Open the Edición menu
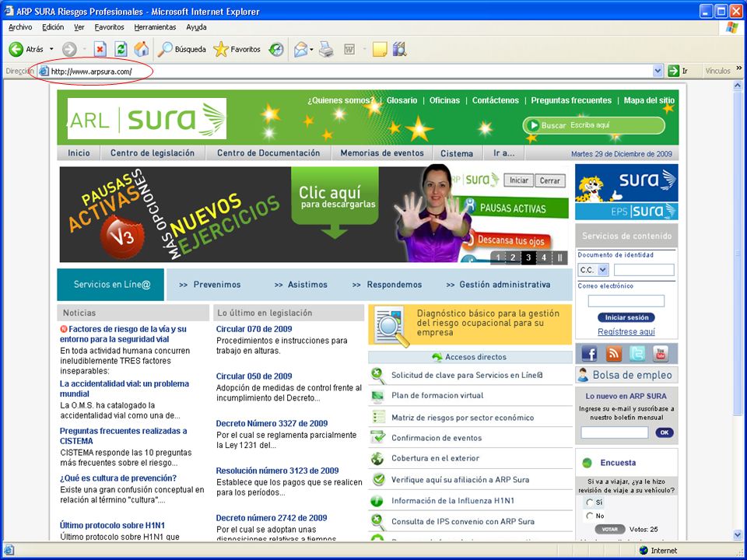 coord(53,27)
